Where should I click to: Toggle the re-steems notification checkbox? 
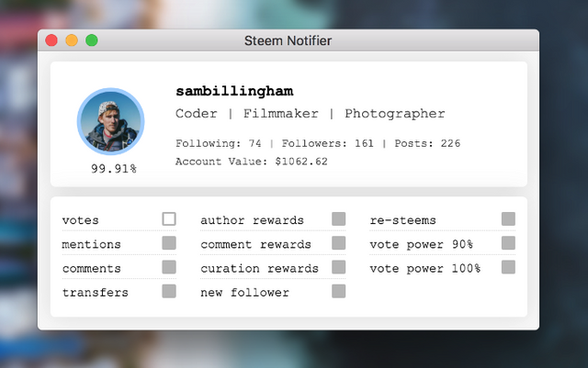click(x=508, y=218)
